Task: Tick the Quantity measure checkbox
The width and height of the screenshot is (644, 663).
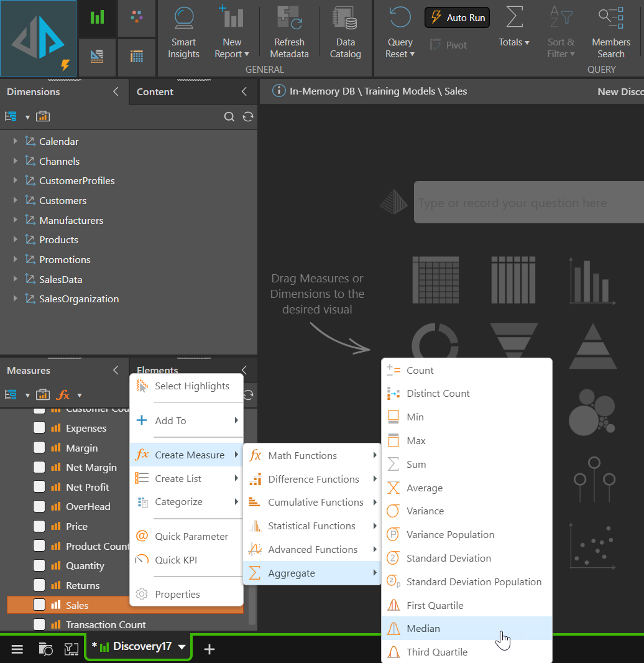Action: [x=39, y=565]
